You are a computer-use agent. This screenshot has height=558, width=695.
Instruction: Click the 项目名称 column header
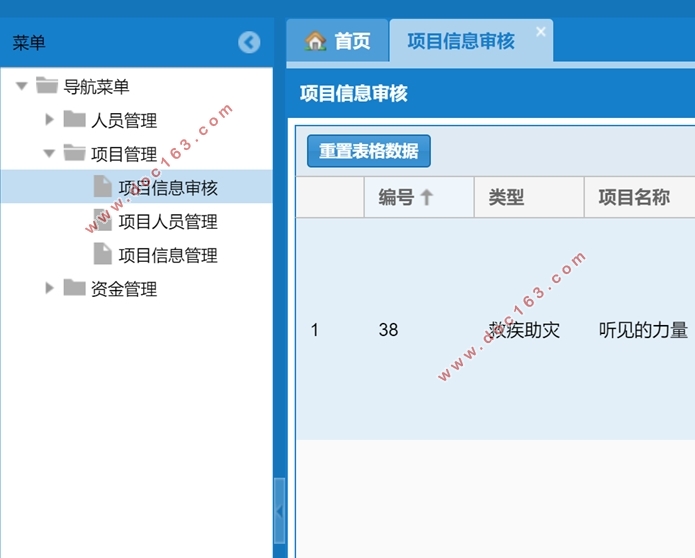pos(640,197)
